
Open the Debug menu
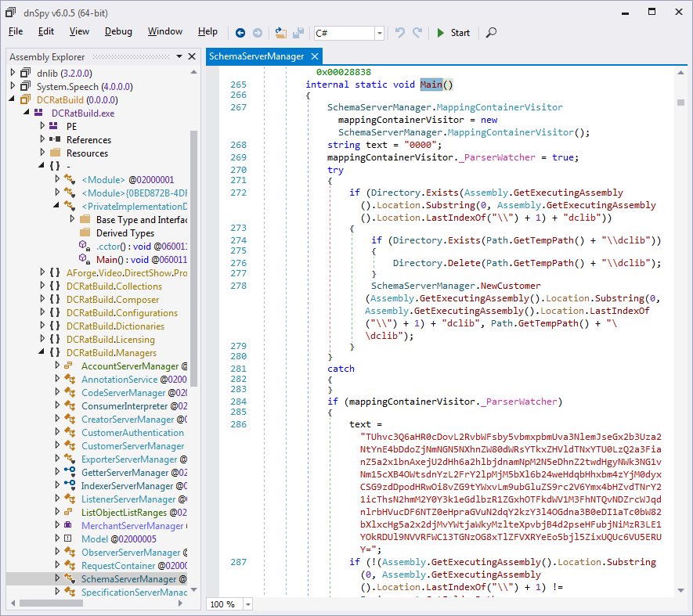coord(117,31)
